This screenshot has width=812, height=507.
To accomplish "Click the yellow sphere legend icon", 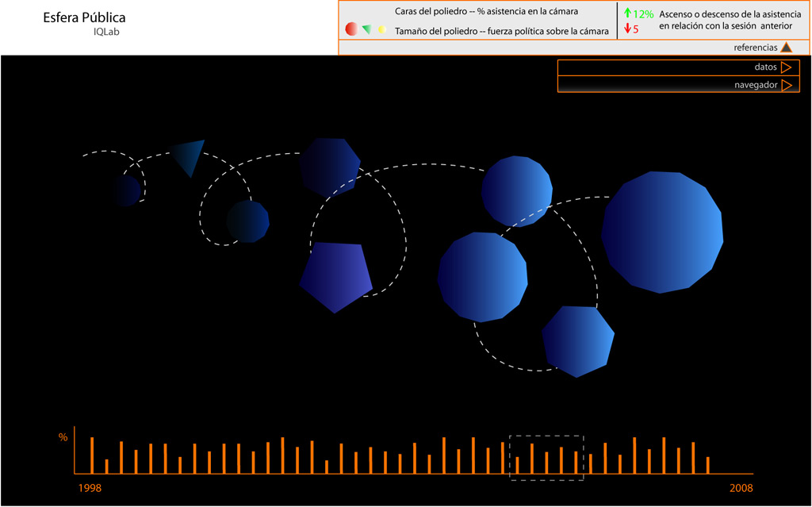I will point(381,29).
